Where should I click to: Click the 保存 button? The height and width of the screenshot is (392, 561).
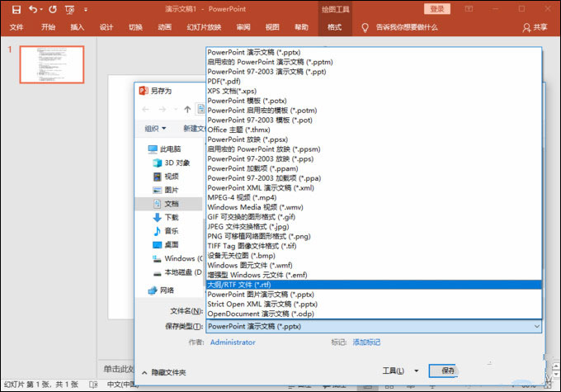coord(444,371)
